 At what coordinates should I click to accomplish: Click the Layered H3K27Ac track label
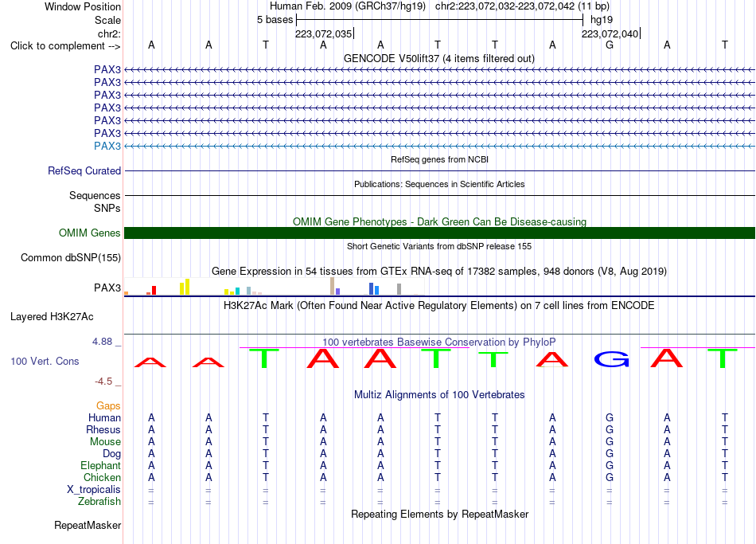pos(52,317)
